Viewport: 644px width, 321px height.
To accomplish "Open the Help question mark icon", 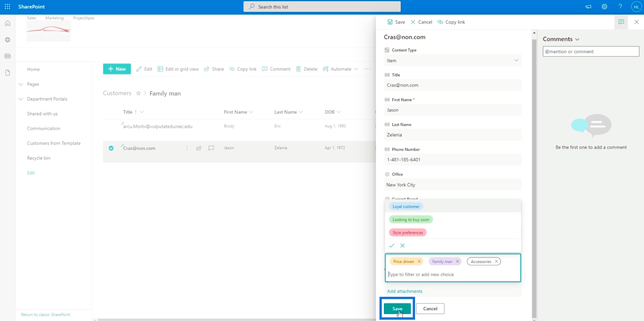I will (620, 6).
